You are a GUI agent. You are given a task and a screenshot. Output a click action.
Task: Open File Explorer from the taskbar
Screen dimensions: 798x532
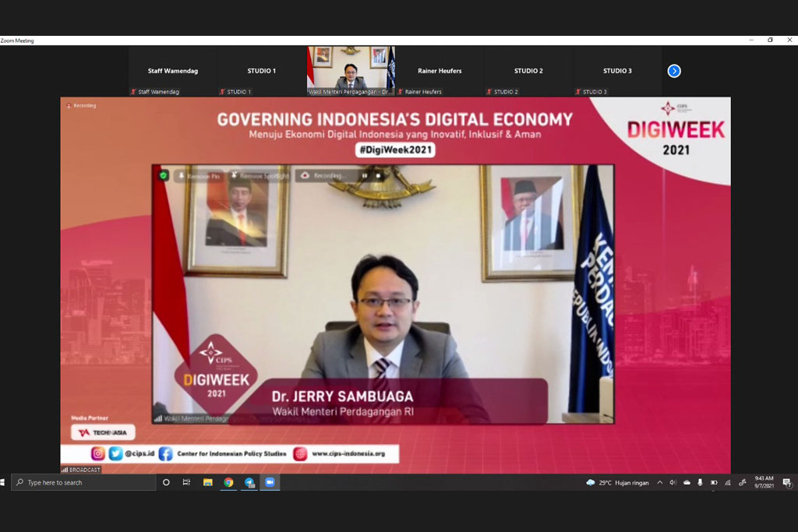tap(207, 482)
